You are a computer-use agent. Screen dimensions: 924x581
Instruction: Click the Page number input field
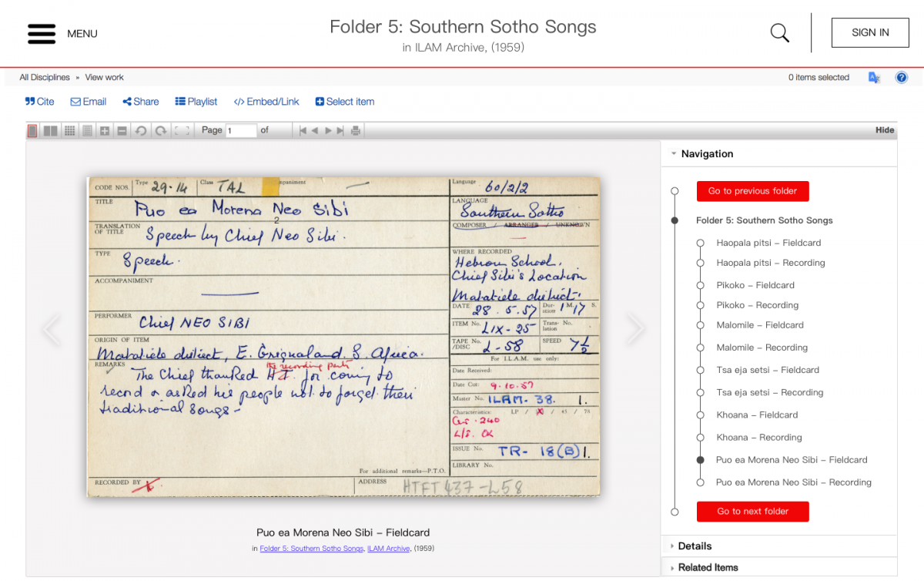(240, 131)
